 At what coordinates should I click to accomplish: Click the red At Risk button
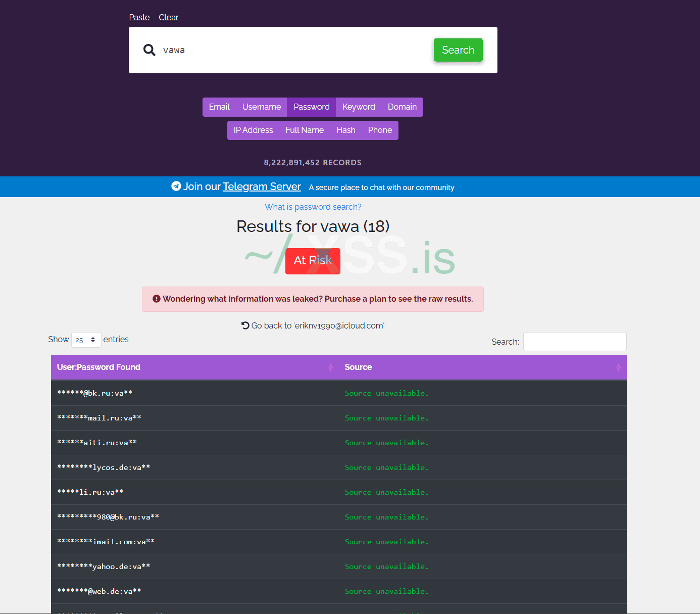point(313,261)
